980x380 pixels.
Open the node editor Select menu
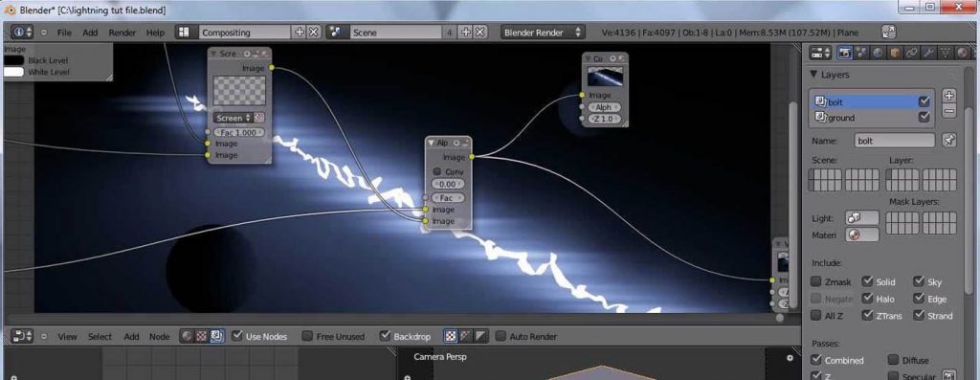click(x=100, y=336)
